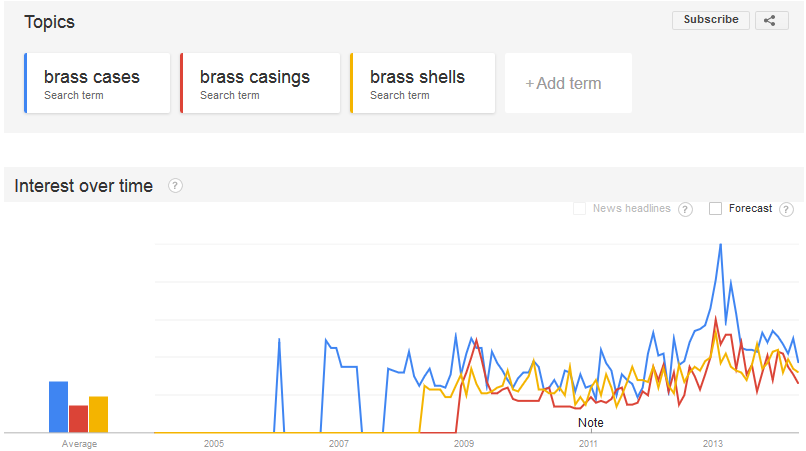Click the 2013 label on the axis
This screenshot has height=451, width=806.
(x=712, y=443)
